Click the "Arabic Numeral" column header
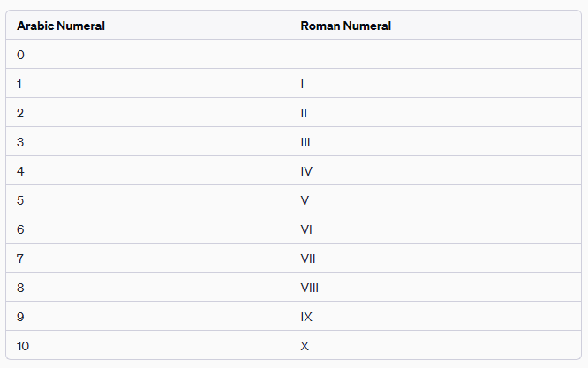 coord(61,26)
